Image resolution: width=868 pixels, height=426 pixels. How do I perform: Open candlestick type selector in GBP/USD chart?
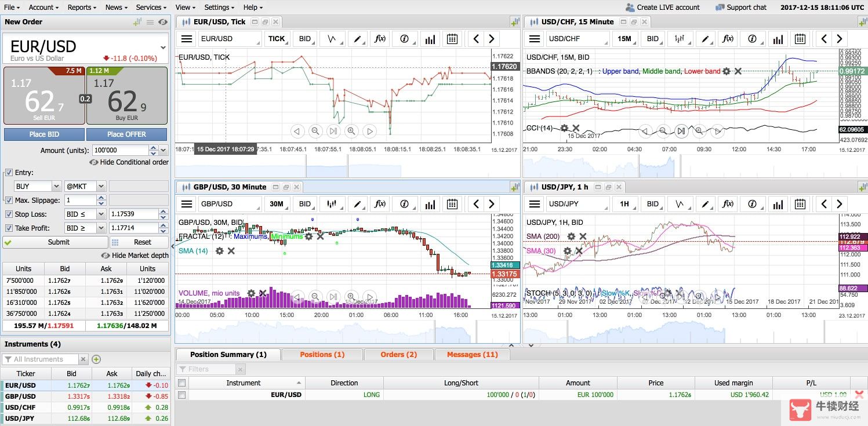[x=332, y=204]
